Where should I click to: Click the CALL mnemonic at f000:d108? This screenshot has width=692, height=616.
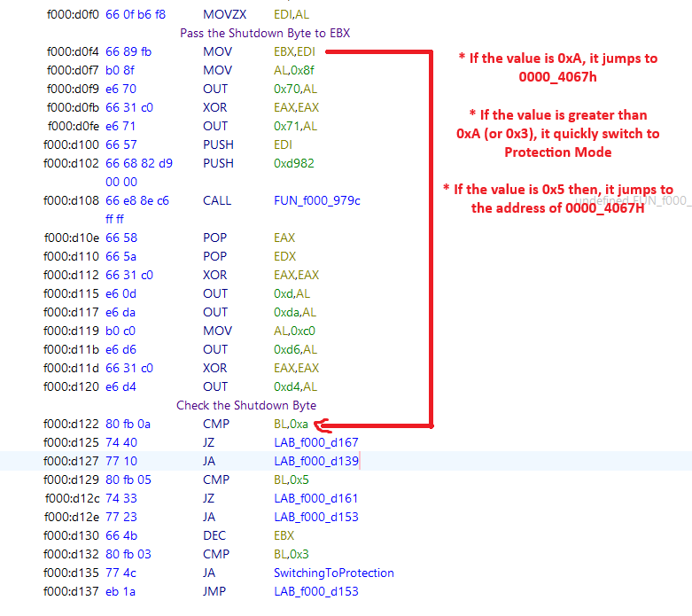[x=217, y=200]
